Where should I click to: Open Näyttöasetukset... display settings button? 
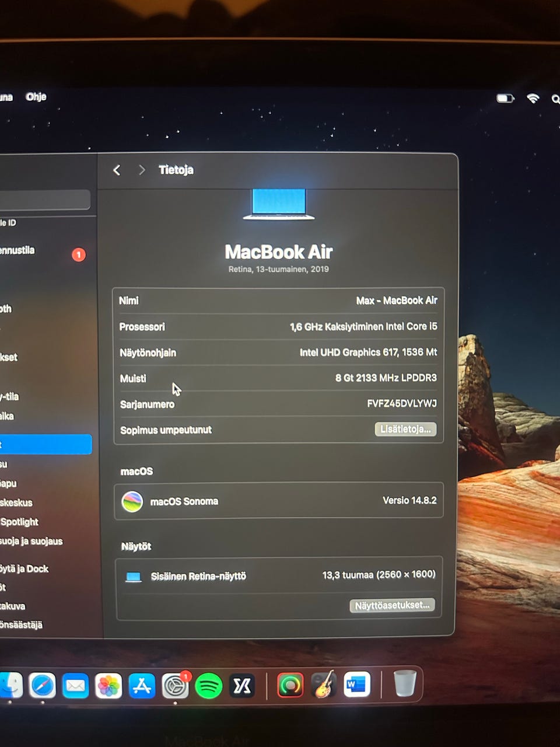click(392, 605)
